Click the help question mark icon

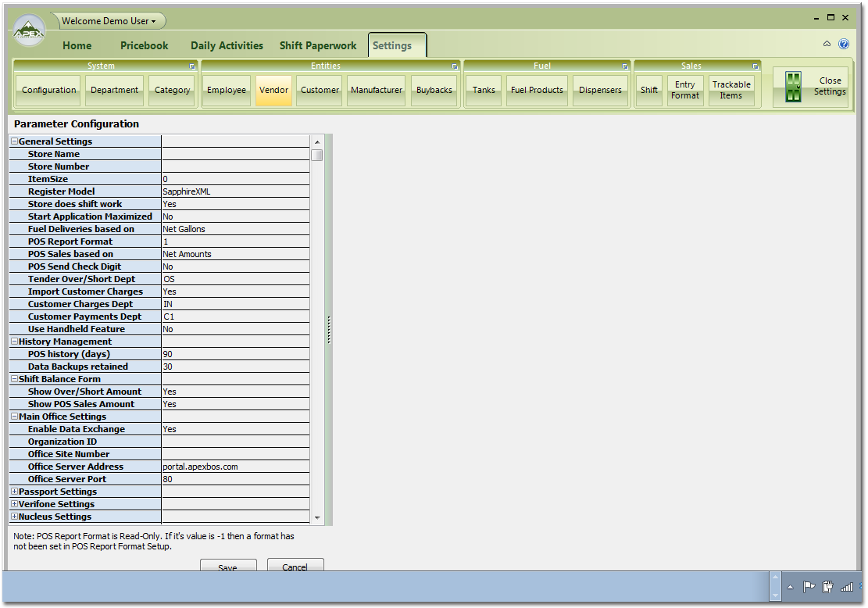[x=844, y=45]
